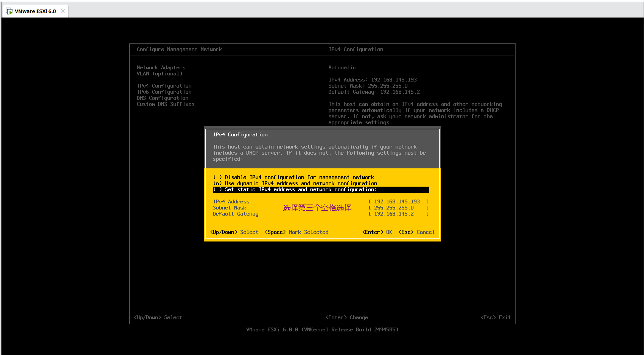644x355 pixels.
Task: Open IPv6 Configuration menu entry
Action: [x=164, y=92]
